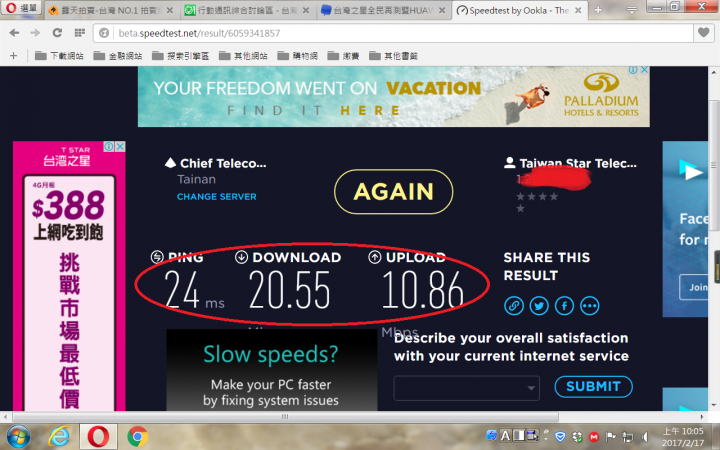Open the 下載網站 bookmarks folder

(59, 56)
